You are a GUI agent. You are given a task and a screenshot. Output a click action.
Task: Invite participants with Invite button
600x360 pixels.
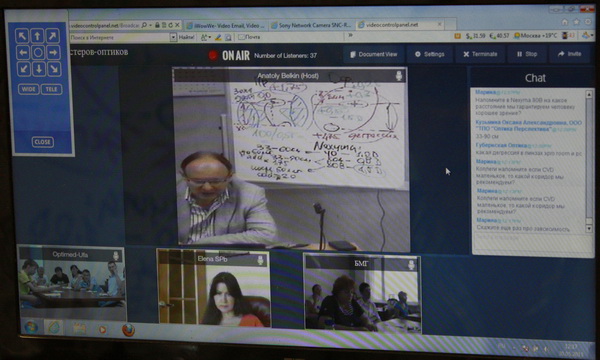[x=570, y=54]
